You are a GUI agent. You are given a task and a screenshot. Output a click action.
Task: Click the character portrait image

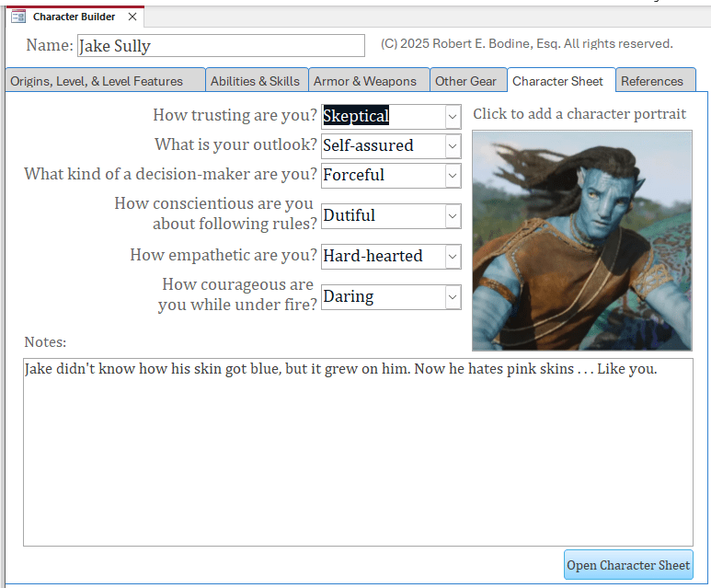581,240
